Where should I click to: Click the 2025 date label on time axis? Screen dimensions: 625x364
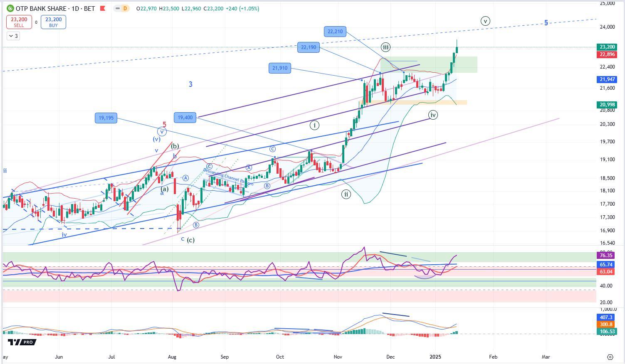(x=435, y=357)
